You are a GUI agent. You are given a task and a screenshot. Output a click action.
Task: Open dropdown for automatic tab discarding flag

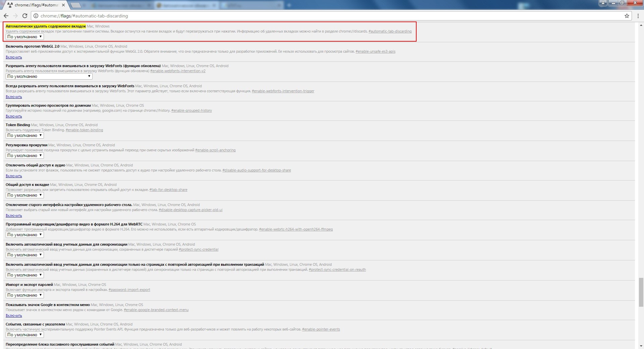pos(25,37)
